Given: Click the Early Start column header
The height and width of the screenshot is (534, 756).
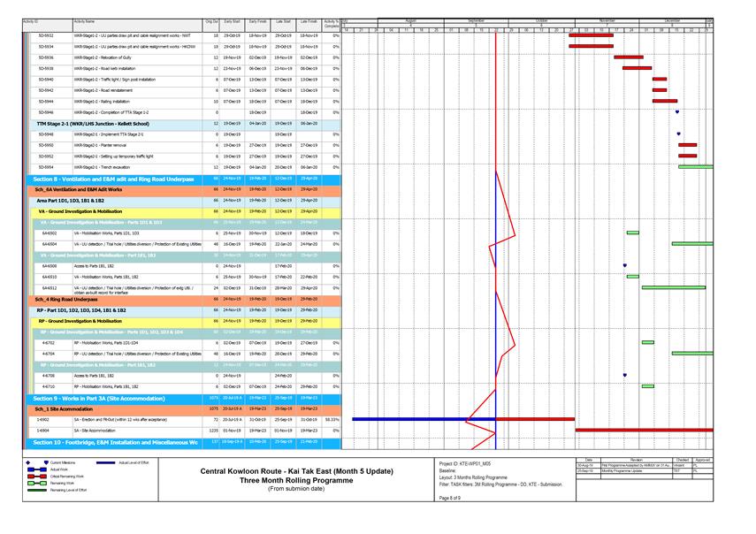Looking at the screenshot, I should click(233, 19).
